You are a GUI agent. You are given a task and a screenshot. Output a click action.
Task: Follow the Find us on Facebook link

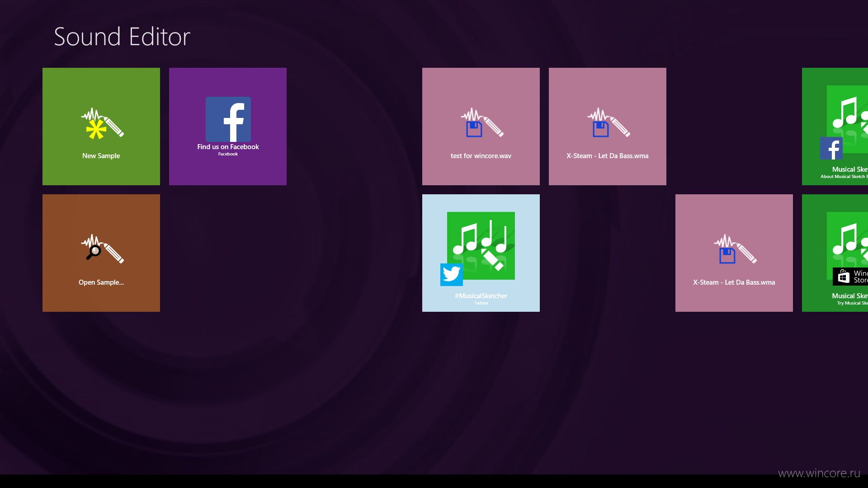(x=228, y=147)
